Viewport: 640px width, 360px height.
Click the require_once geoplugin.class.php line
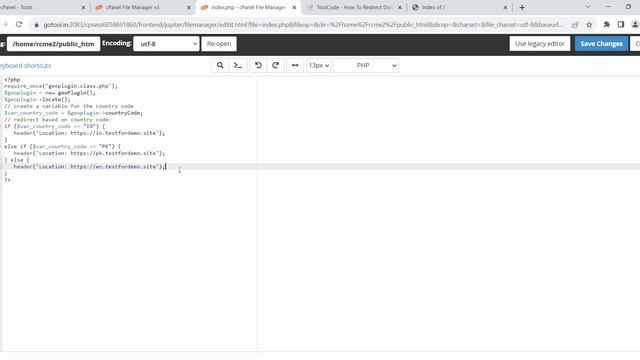point(61,86)
